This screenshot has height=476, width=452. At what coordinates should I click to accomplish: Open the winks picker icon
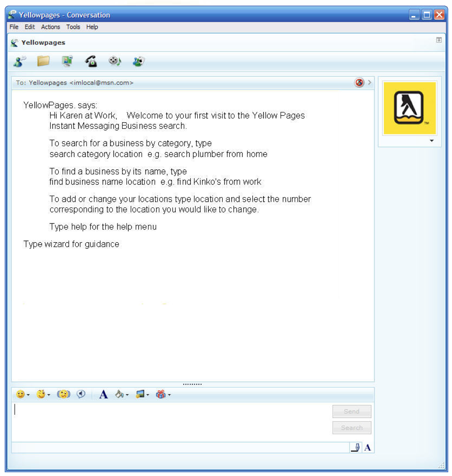tap(40, 394)
